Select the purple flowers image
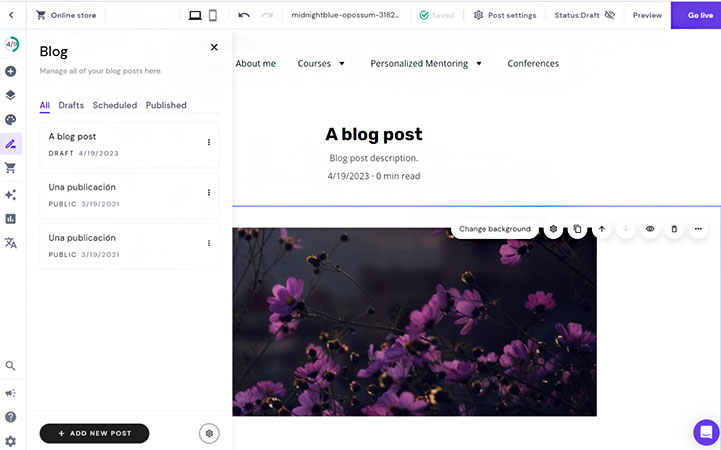Viewport: 721px width, 450px height. 414,322
